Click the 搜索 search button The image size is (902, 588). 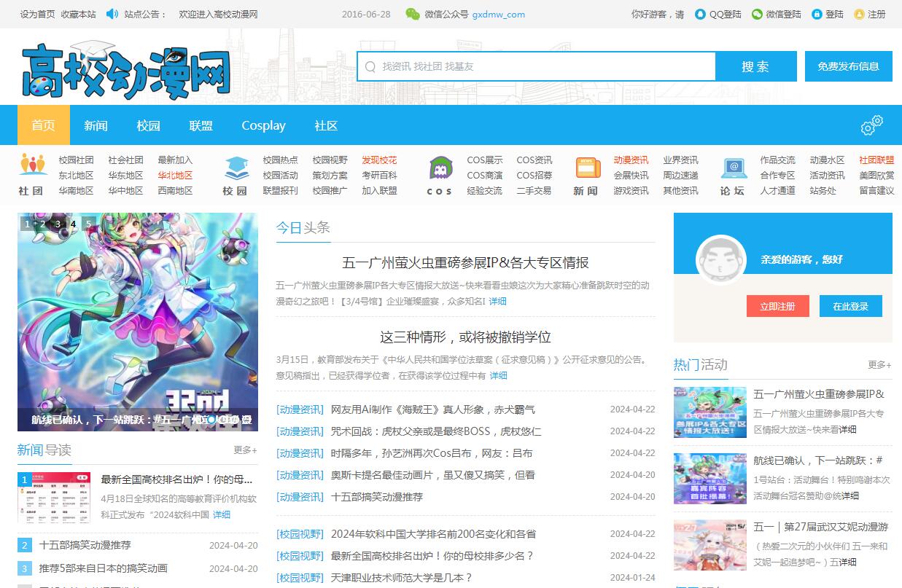tap(755, 66)
